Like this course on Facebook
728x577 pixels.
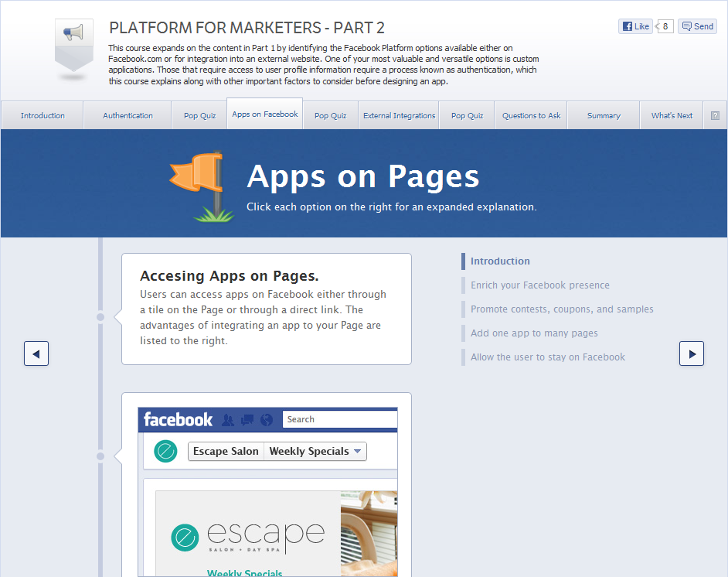(x=635, y=26)
